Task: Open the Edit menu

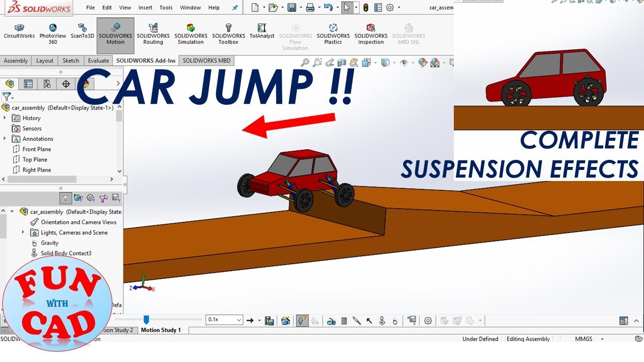Action: click(x=107, y=8)
